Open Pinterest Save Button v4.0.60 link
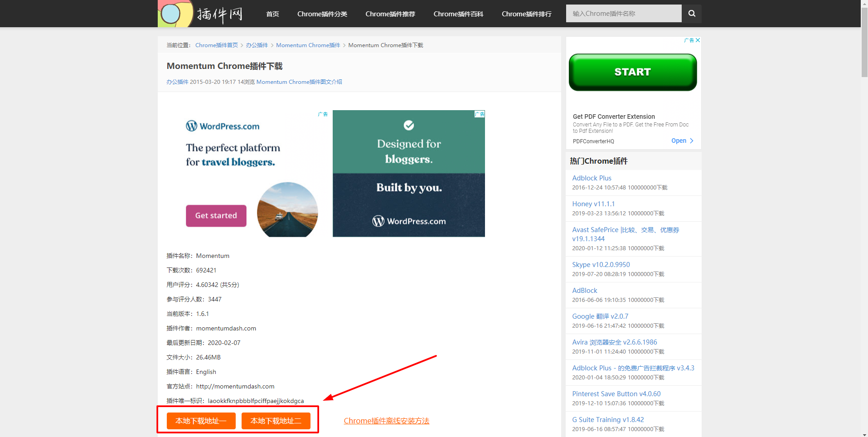Image resolution: width=868 pixels, height=437 pixels. (616, 394)
